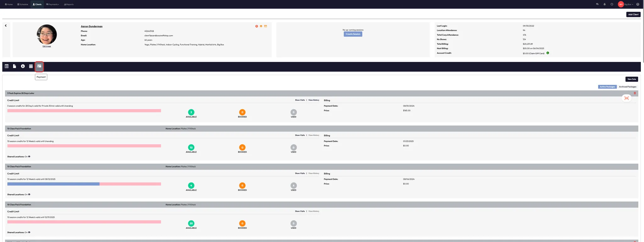
Task: Click the document icon in client toolbar
Action: pyautogui.click(x=14, y=66)
